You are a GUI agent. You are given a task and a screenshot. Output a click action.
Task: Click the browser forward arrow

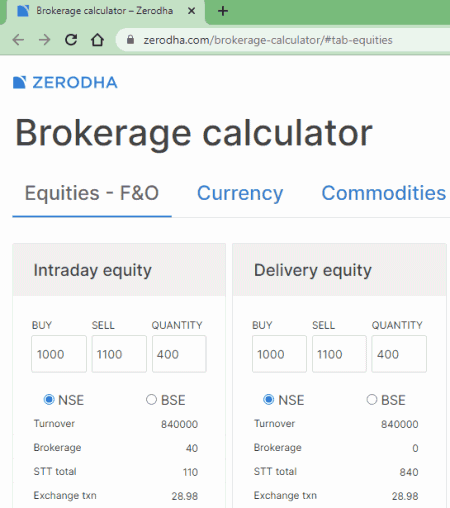pos(44,40)
